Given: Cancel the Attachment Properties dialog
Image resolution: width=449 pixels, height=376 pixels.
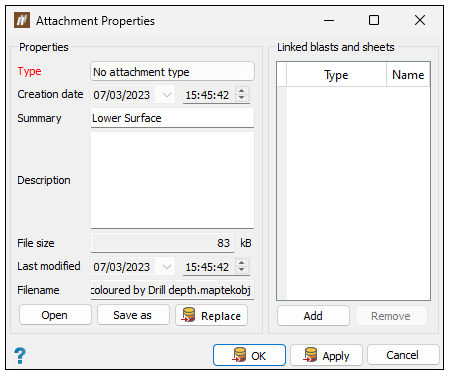Looking at the screenshot, I should 403,355.
